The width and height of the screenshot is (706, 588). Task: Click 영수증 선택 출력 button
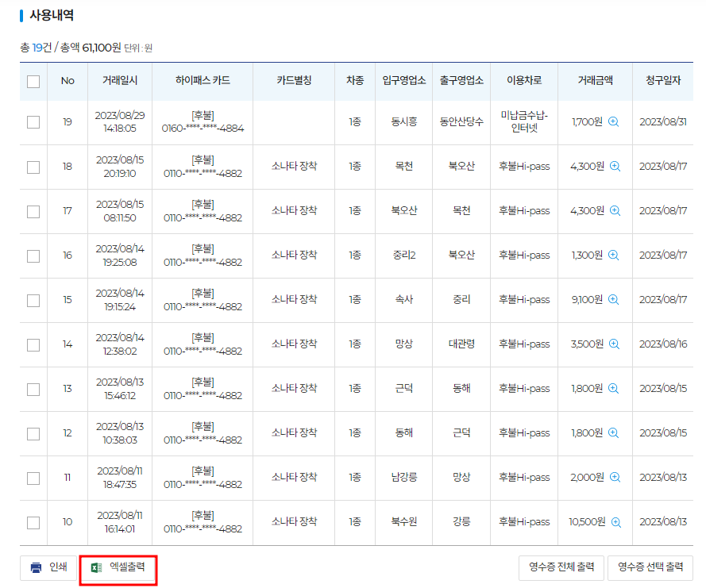pos(650,567)
